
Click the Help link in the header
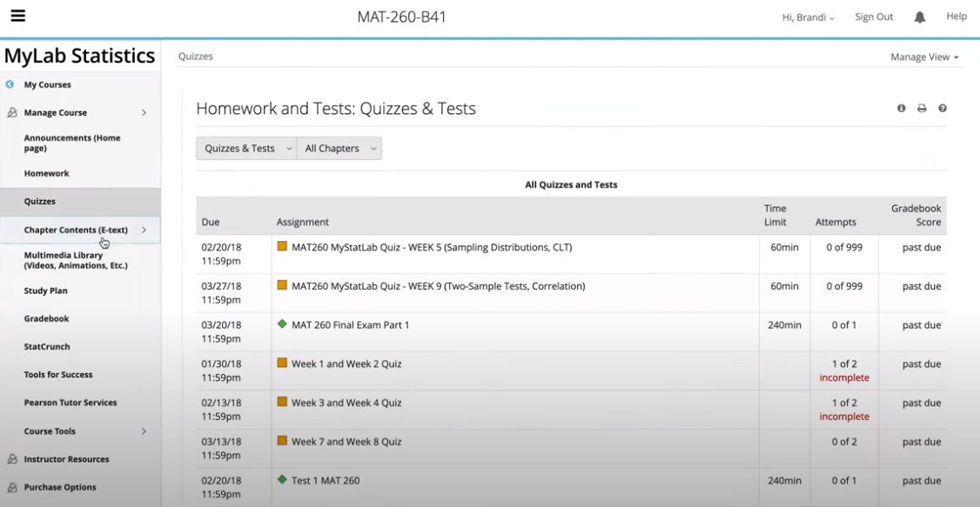[957, 17]
